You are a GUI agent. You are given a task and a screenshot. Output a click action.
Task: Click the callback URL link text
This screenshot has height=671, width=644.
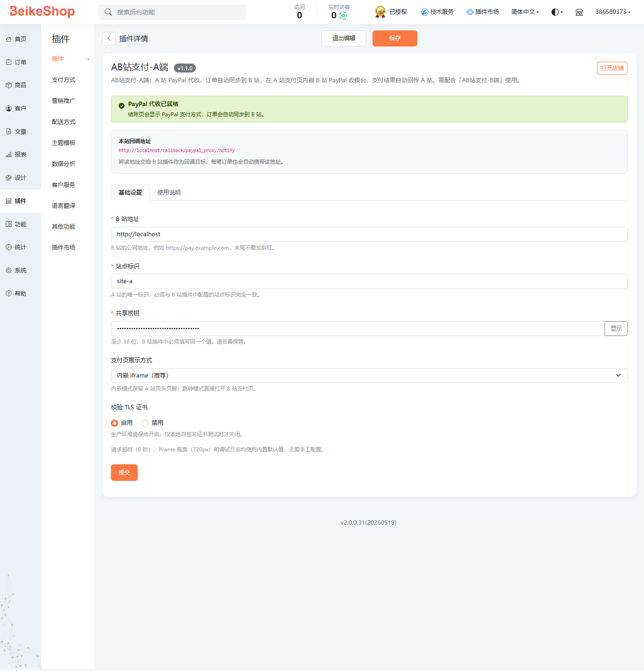(177, 151)
